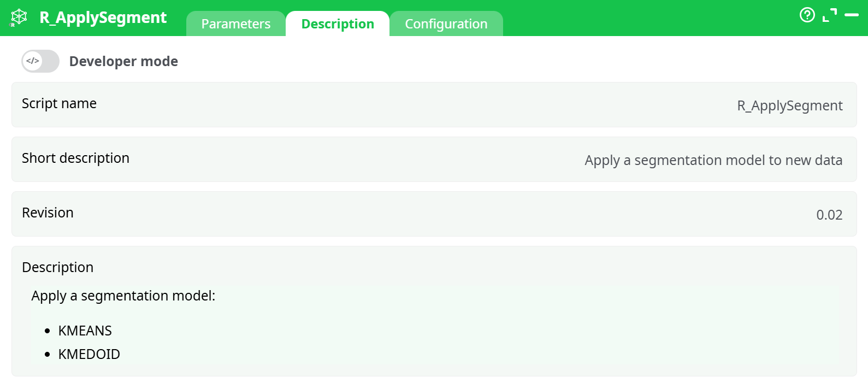This screenshot has height=389, width=868.
Task: Click the R_ApplySegment panel title
Action: coord(103,17)
